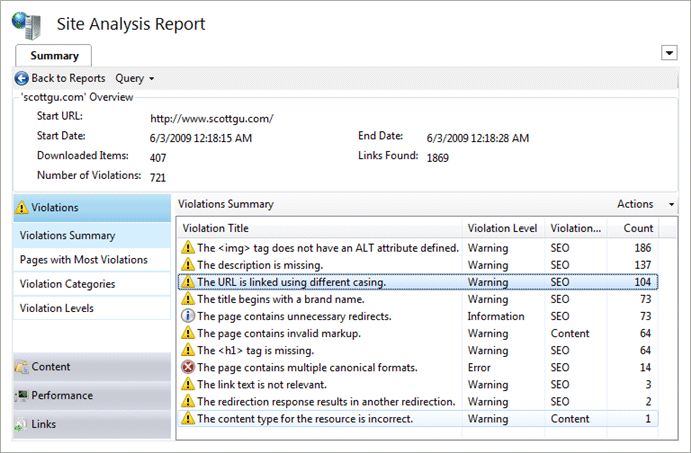
Task: Click the Violations warning triangle icon in sidebar
Action: pos(21,207)
